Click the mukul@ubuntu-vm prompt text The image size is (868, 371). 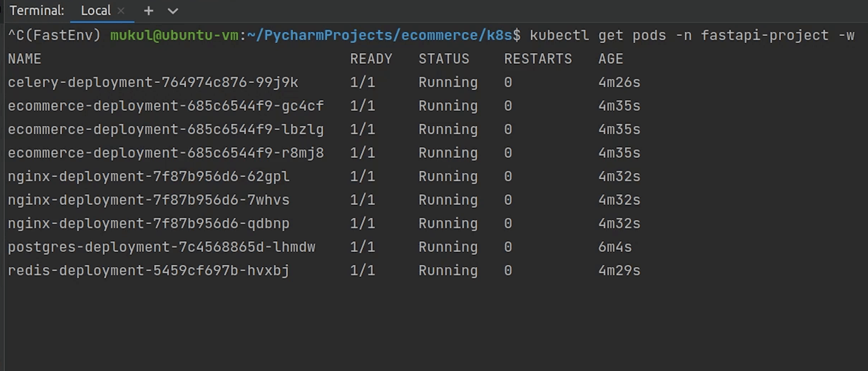click(174, 35)
